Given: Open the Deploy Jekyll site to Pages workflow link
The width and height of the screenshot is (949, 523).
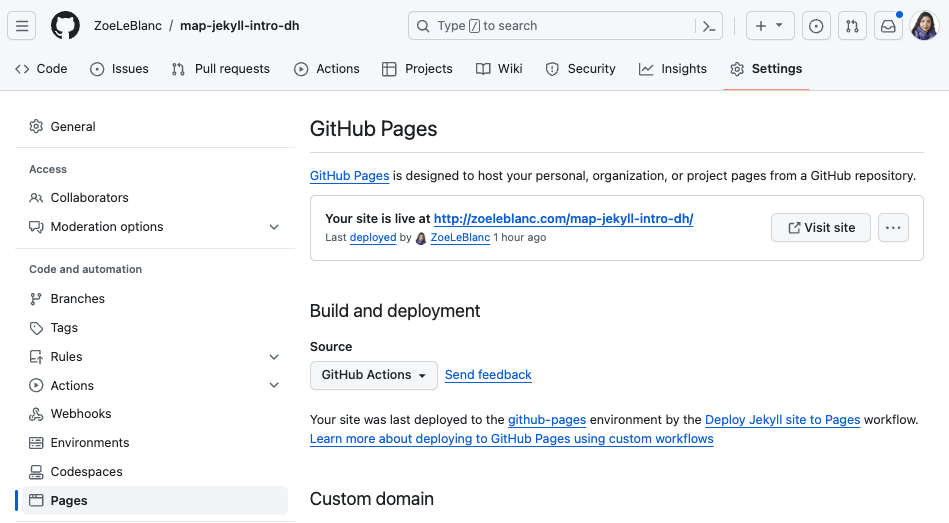Looking at the screenshot, I should (x=782, y=420).
